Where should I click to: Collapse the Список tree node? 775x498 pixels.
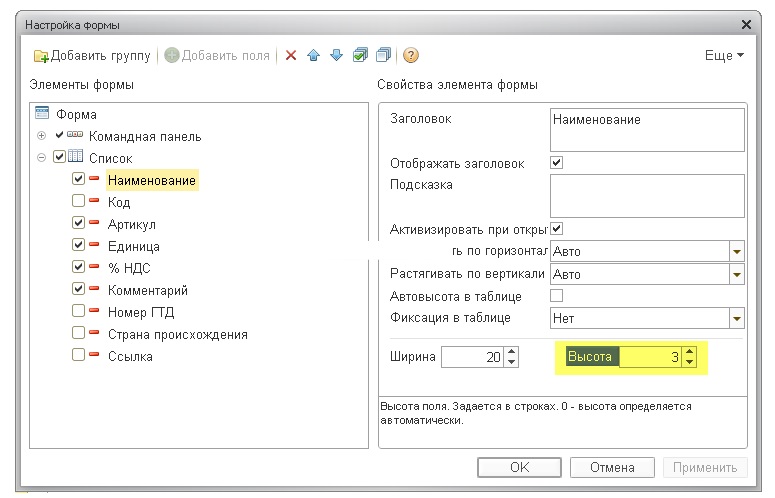[42, 158]
